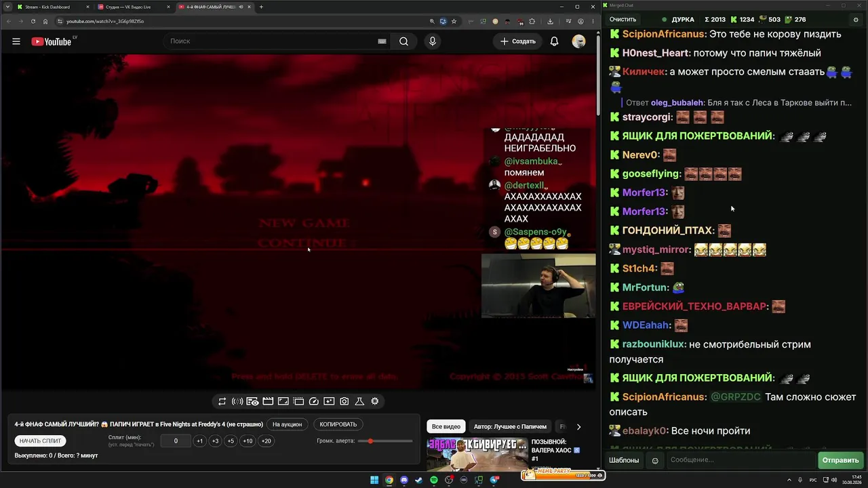Screen dimensions: 868x488
Task: Open "Шаблоны" templates in Merged Chat
Action: click(x=624, y=460)
